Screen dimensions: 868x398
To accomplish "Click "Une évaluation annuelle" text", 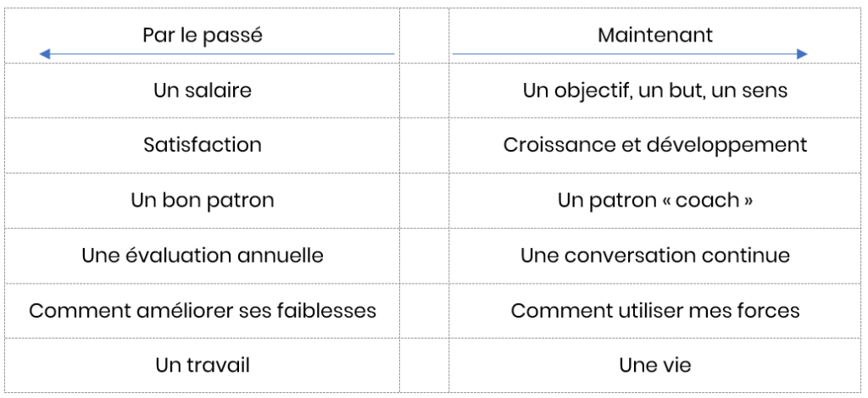I will point(203,255).
